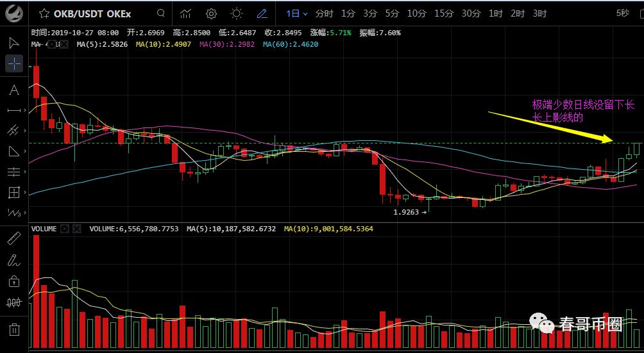
Task: Switch to the 3时 interval
Action: (540, 13)
